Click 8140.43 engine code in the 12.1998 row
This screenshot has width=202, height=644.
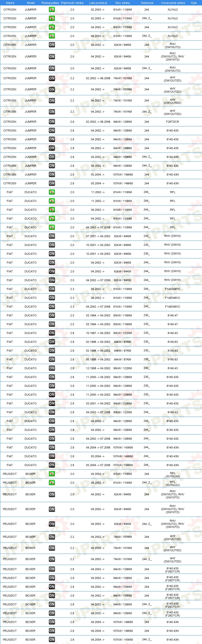click(x=173, y=368)
